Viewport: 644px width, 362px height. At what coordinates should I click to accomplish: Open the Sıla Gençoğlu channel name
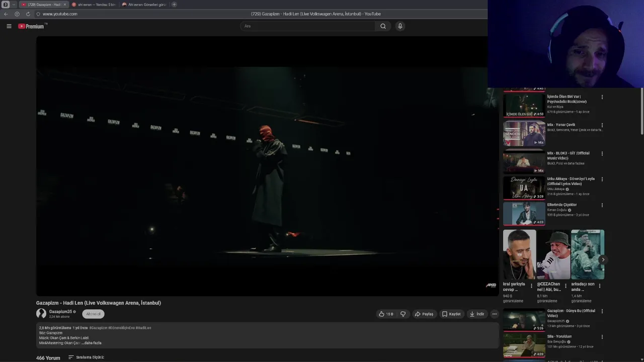[558, 342]
